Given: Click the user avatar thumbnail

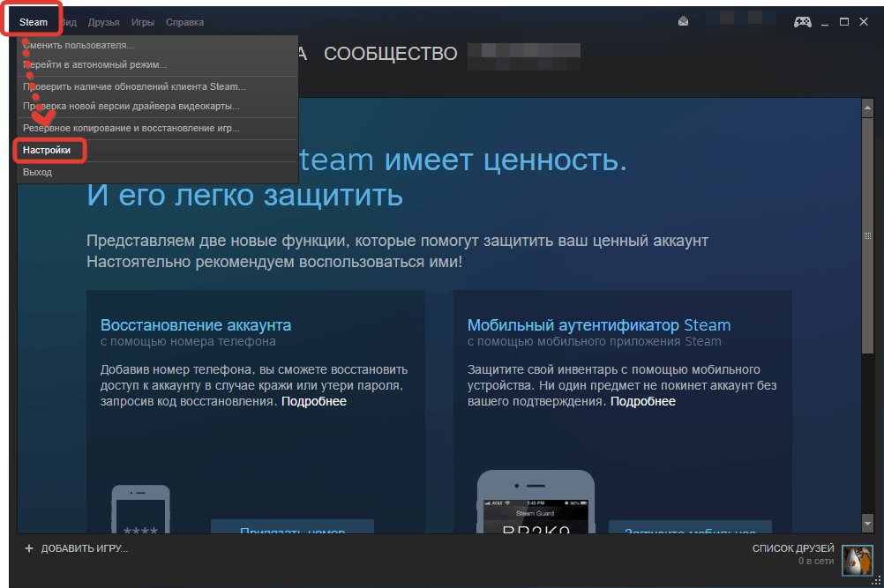Looking at the screenshot, I should pyautogui.click(x=857, y=560).
